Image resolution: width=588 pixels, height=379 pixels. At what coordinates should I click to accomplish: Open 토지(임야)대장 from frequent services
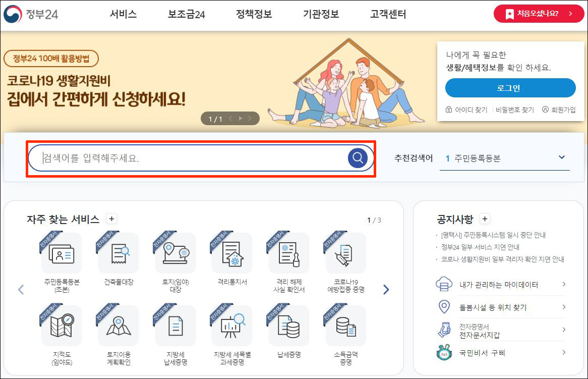tap(174, 253)
